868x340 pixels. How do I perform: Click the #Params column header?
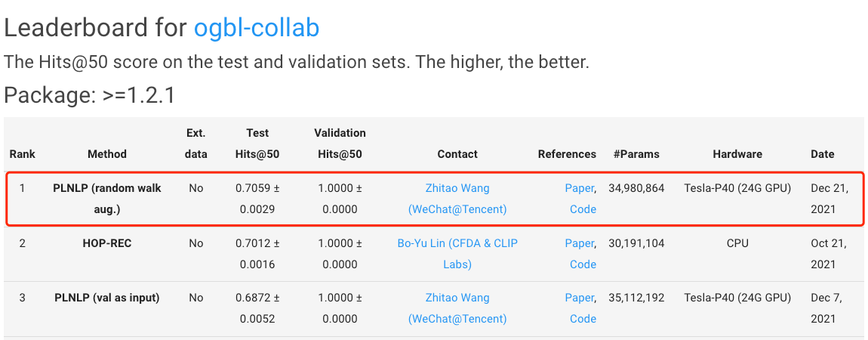636,154
